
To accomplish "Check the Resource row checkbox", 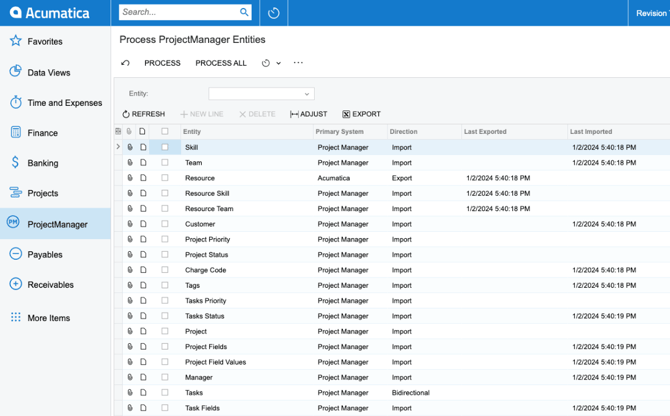I will (165, 178).
